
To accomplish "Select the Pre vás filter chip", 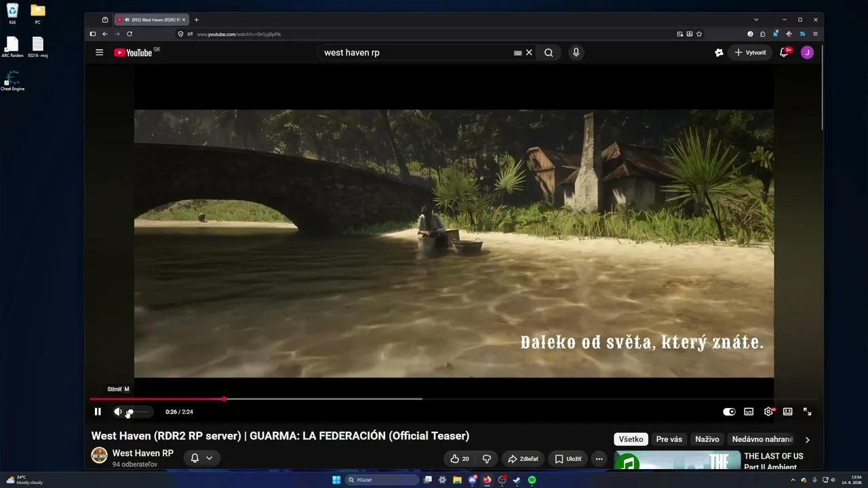I will (669, 439).
